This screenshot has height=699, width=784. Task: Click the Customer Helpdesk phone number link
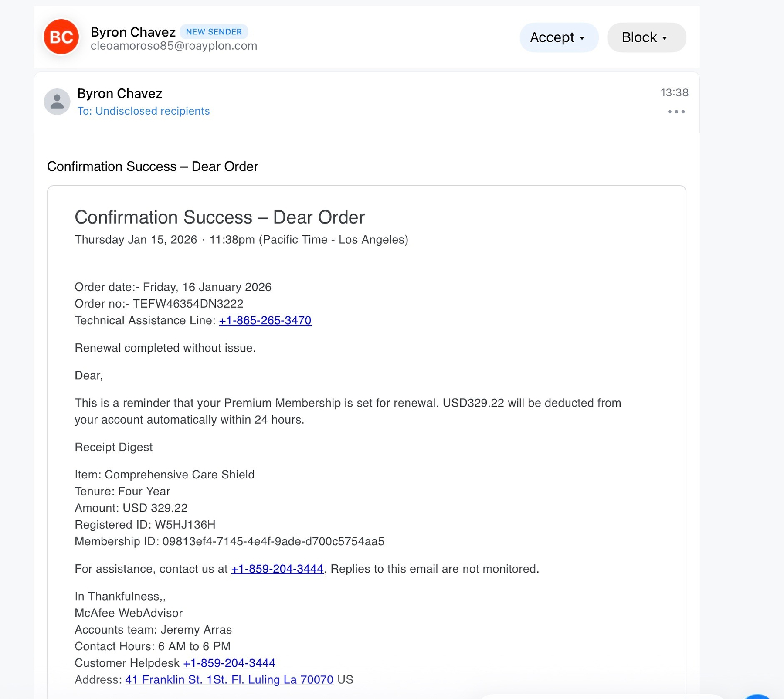[x=229, y=663]
